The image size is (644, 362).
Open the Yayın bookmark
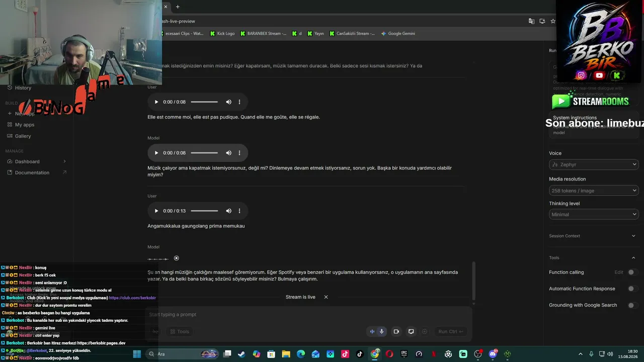[315, 34]
